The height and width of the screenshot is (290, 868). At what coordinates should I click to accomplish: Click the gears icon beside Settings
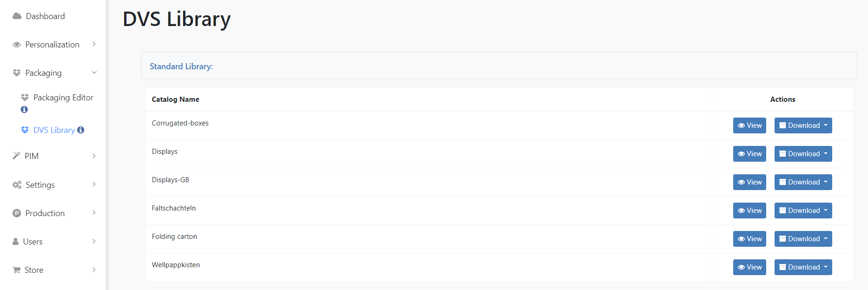(x=17, y=185)
